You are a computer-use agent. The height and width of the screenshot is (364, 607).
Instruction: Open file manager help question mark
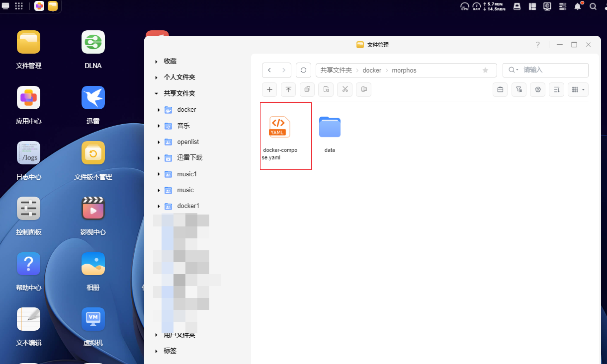[x=538, y=45]
